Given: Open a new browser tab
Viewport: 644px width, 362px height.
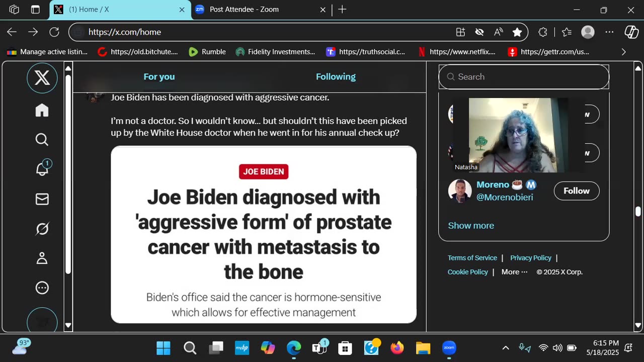Looking at the screenshot, I should point(342,10).
